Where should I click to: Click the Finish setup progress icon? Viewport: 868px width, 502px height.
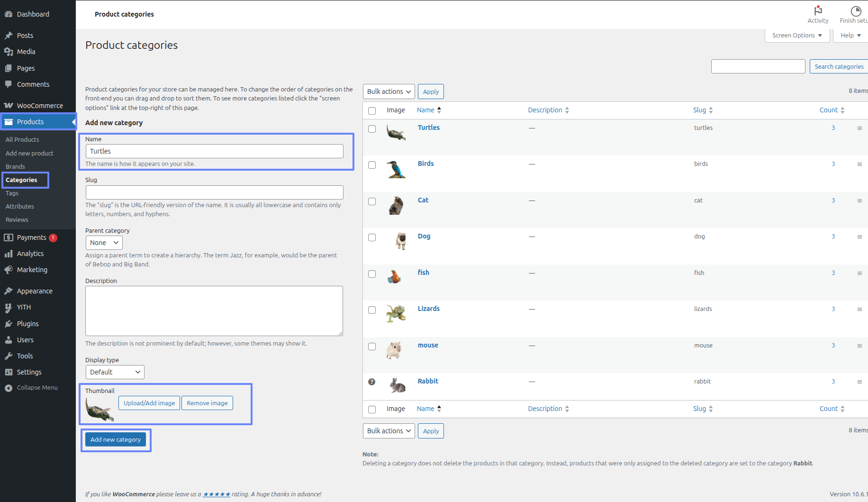click(856, 11)
